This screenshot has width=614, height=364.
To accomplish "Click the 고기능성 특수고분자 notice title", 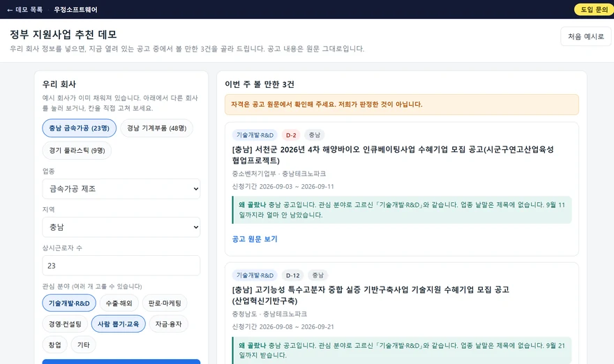I will click(370, 295).
